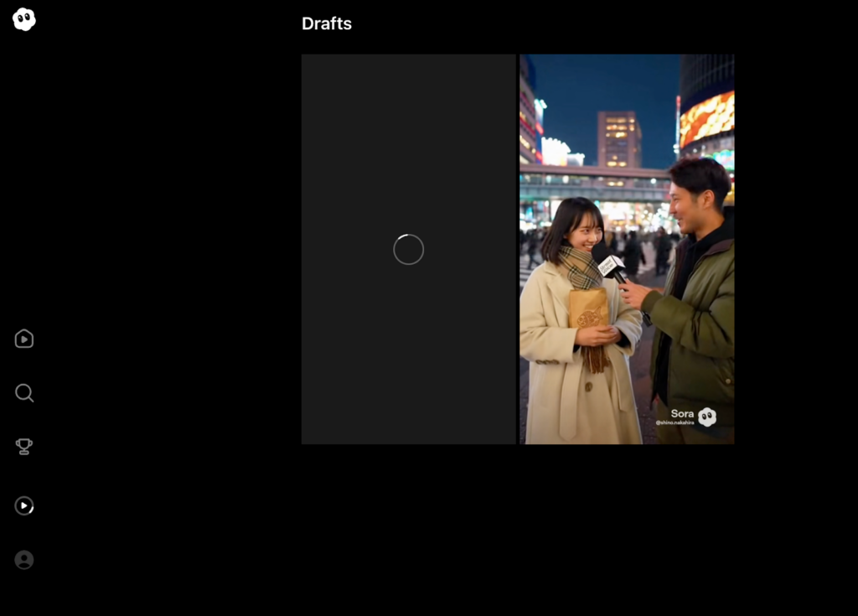Click the Drafts page heading

pyautogui.click(x=327, y=23)
